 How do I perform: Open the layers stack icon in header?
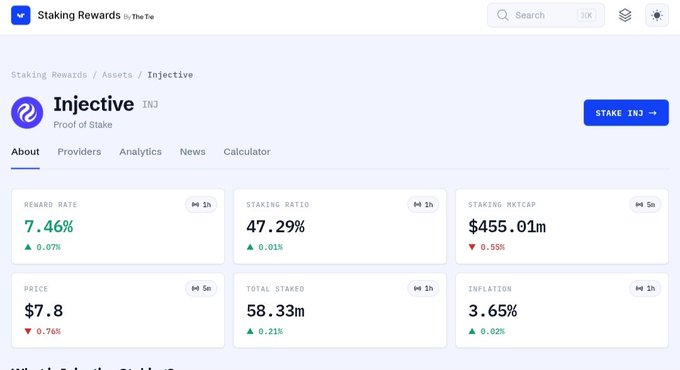[x=625, y=15]
